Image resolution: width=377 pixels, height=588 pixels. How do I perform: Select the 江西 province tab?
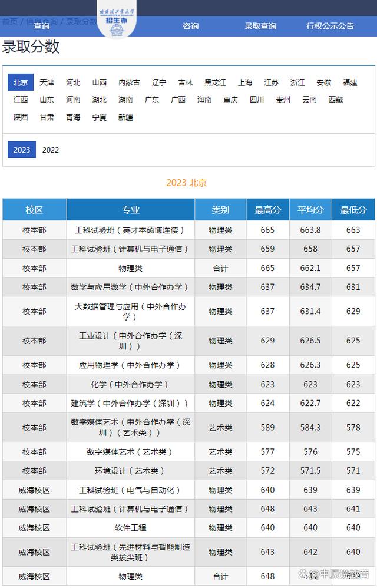(x=21, y=100)
